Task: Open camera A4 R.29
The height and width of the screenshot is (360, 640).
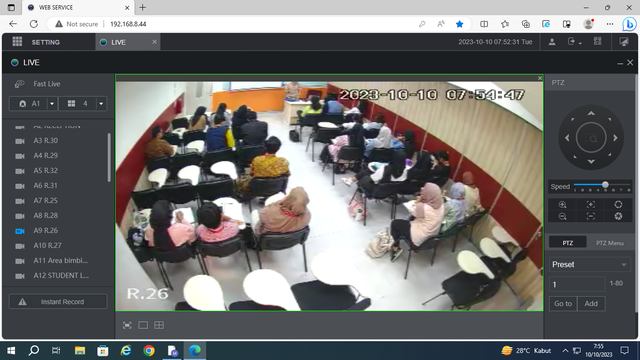Action: coord(45,156)
